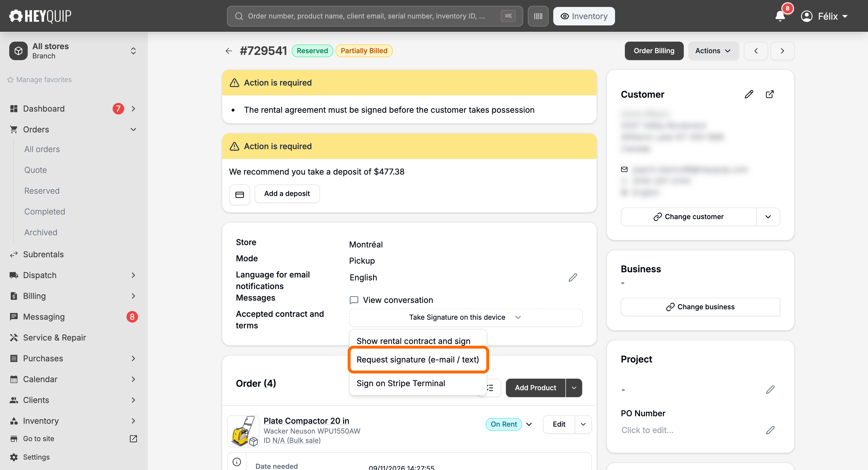
Task: Open the Change customer dropdown arrow
Action: click(768, 217)
